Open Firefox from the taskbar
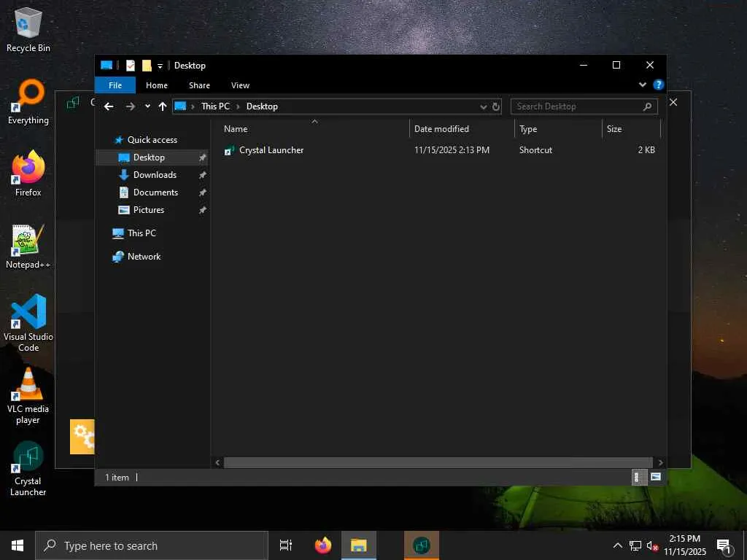Image resolution: width=747 pixels, height=560 pixels. tap(323, 545)
